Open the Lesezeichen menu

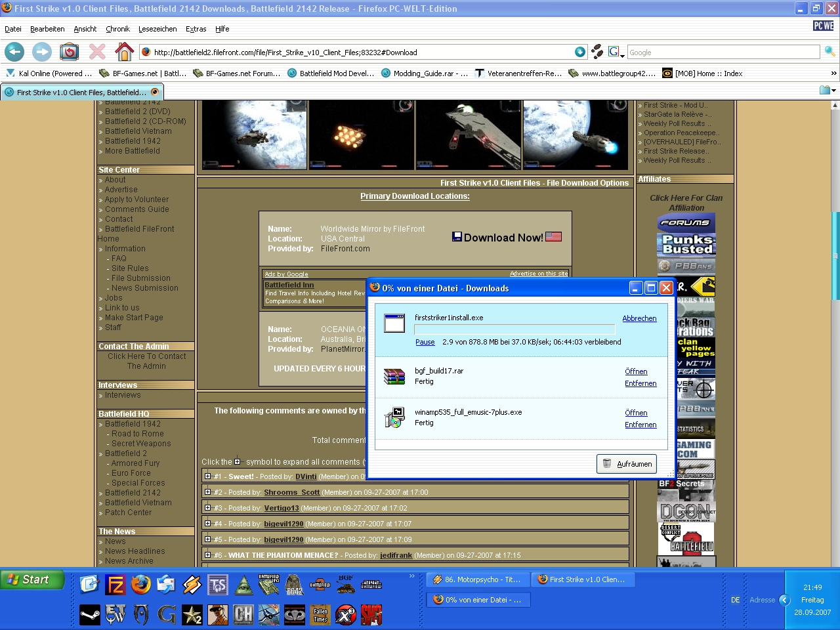click(157, 29)
